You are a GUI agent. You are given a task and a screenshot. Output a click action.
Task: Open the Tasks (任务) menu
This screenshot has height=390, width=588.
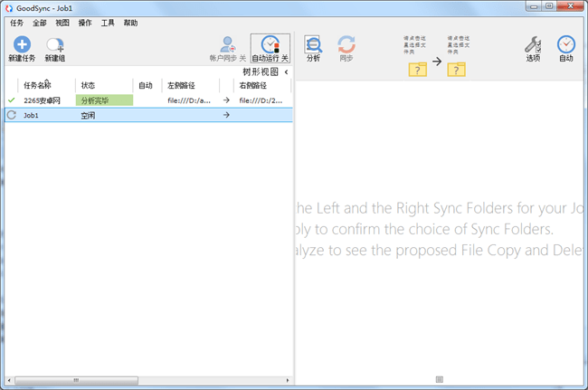click(16, 23)
